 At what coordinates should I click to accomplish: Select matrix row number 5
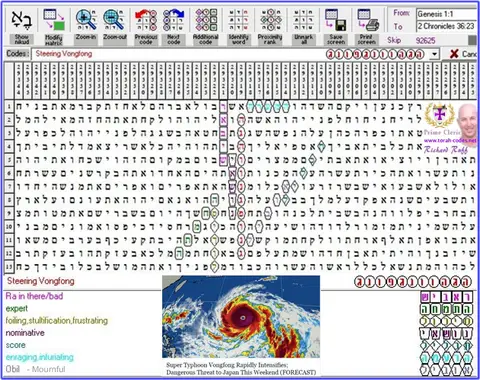(x=9, y=160)
